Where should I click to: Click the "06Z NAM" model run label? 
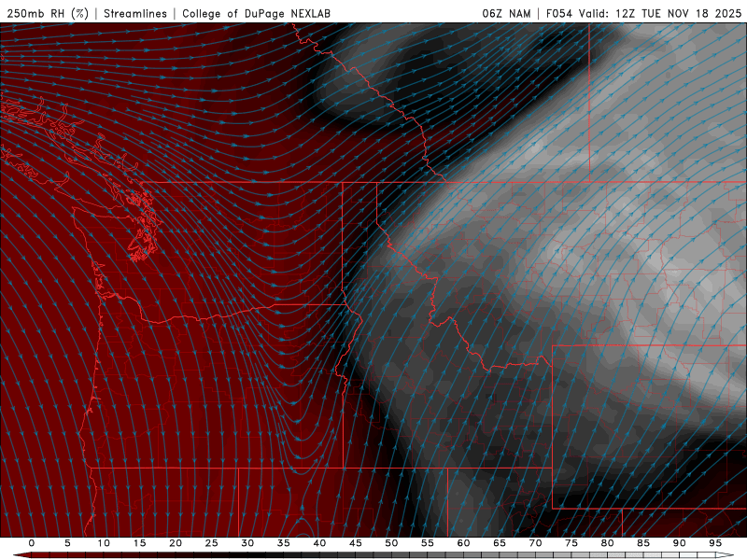[x=506, y=13]
